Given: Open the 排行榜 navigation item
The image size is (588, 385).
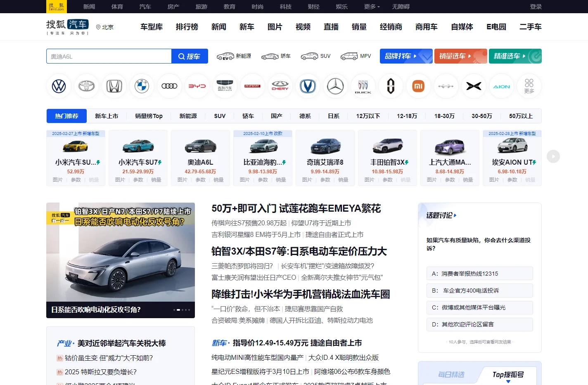Looking at the screenshot, I should (187, 27).
